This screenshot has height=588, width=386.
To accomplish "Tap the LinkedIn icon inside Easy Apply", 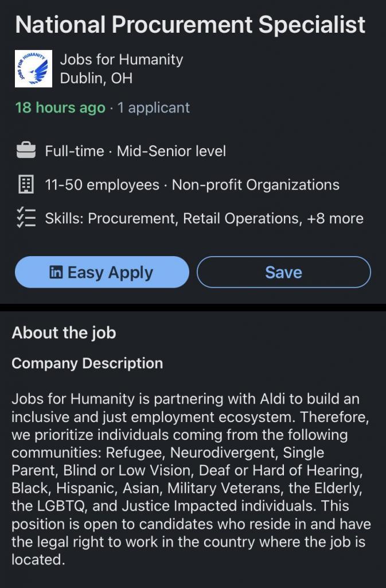I will click(56, 272).
